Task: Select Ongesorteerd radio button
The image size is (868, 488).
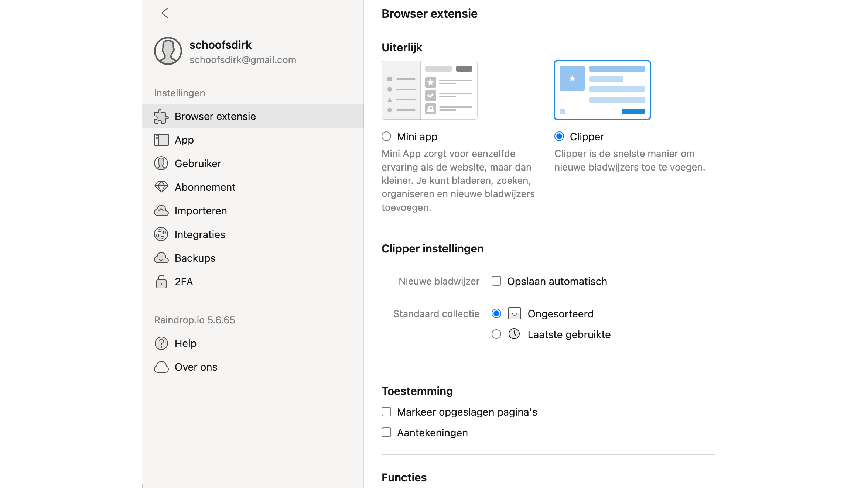Action: (496, 314)
